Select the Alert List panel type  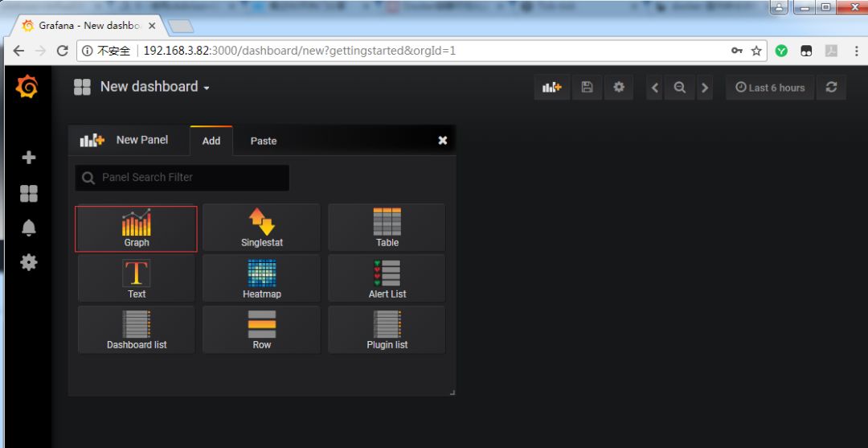pos(387,278)
